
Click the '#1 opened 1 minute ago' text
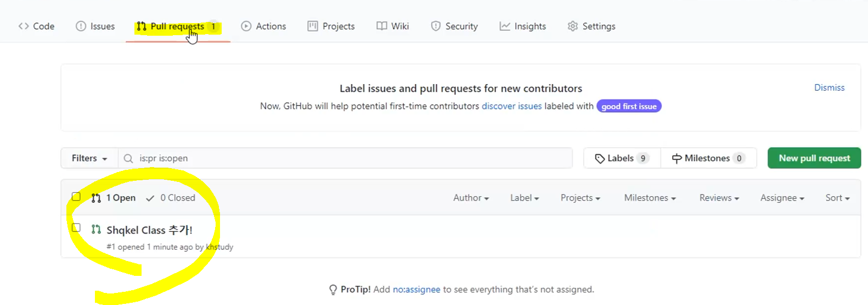[x=149, y=247]
